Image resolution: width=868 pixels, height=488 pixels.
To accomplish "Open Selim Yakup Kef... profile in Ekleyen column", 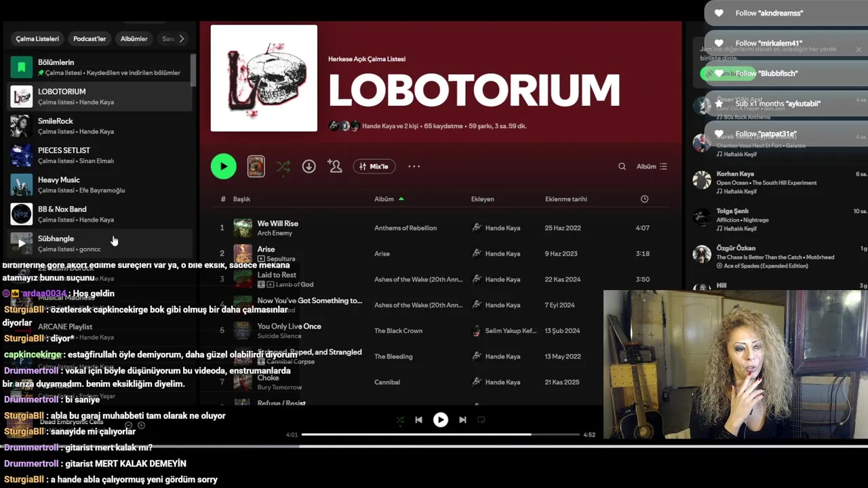I will click(x=511, y=331).
